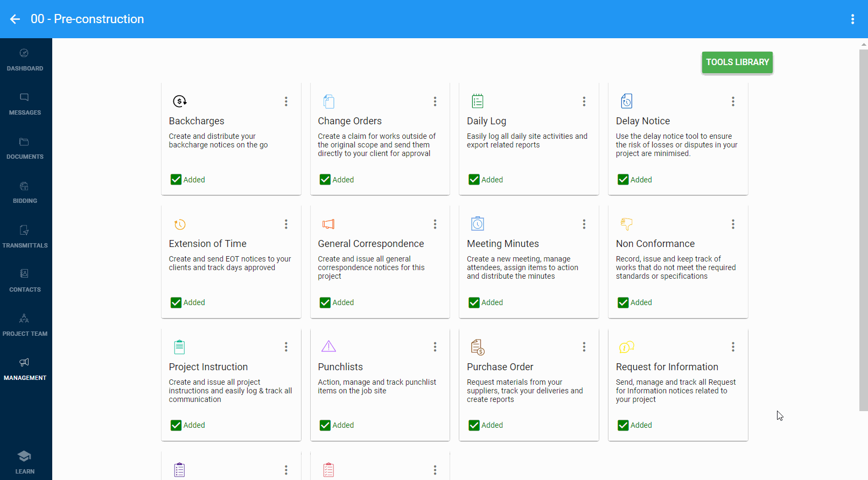Open Request for Information three-dot menu
Image resolution: width=868 pixels, height=480 pixels.
point(733,347)
